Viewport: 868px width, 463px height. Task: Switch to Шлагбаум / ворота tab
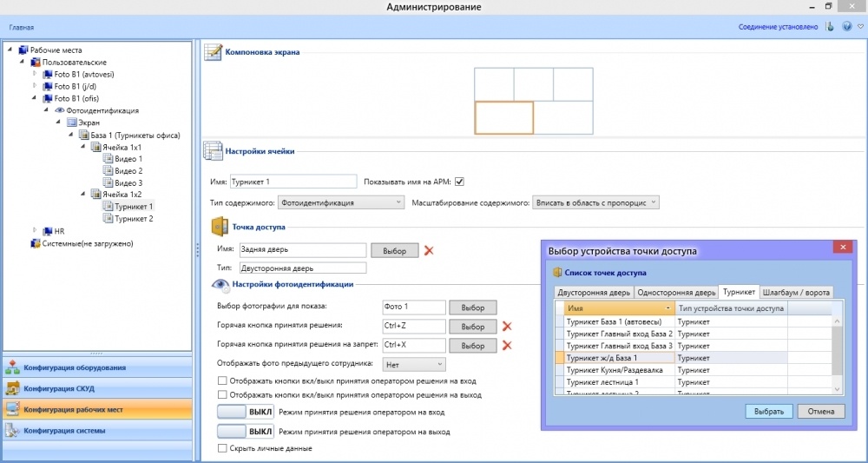[x=795, y=293]
